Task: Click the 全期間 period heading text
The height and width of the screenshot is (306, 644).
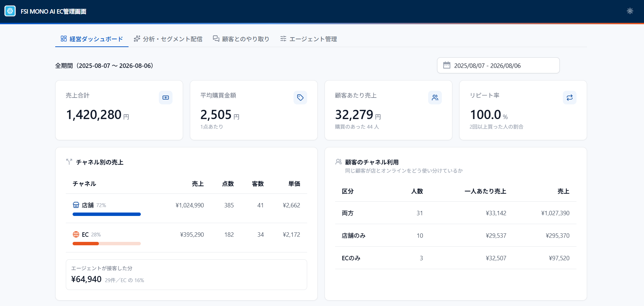Action: click(104, 65)
